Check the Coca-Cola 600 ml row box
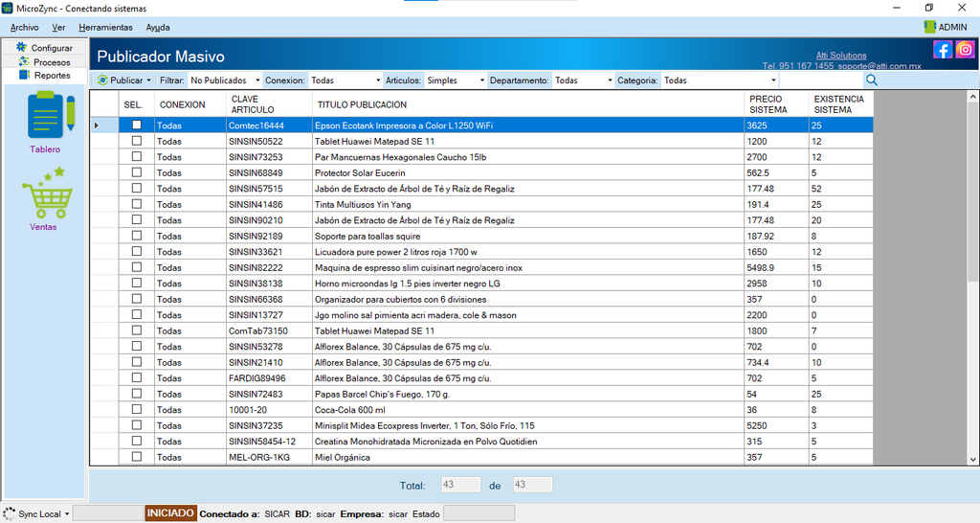 point(136,409)
